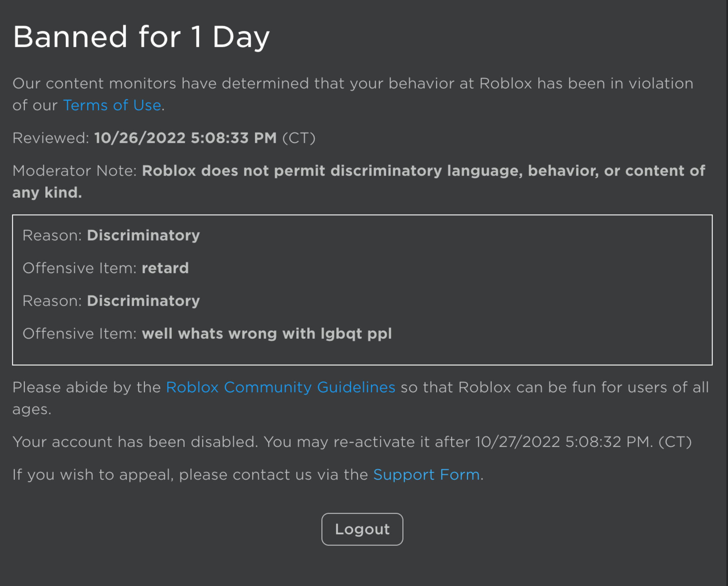Image resolution: width=728 pixels, height=586 pixels.
Task: Click the bold reviewed timestamp 10/26/2022 5:08:33 PM
Action: click(185, 138)
